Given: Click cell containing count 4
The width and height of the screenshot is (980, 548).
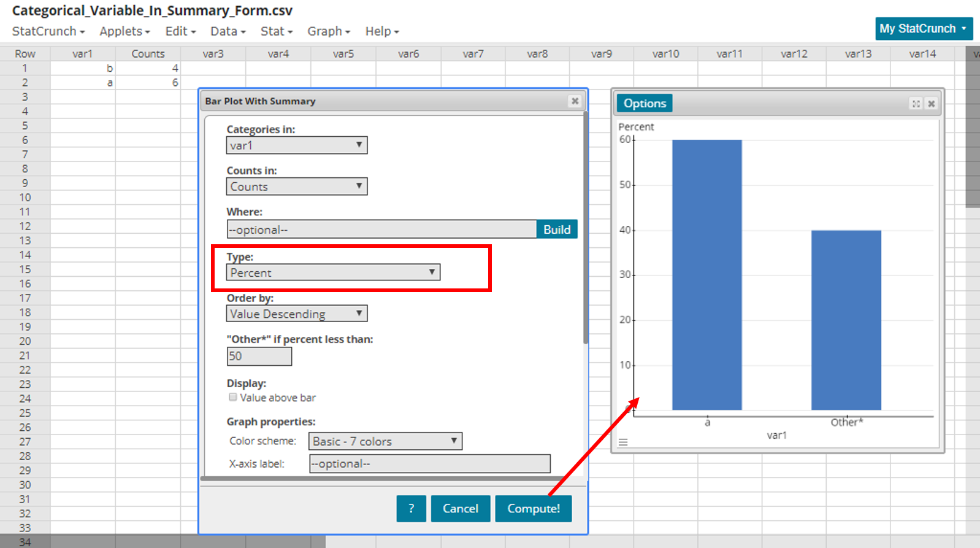Looking at the screenshot, I should [148, 68].
